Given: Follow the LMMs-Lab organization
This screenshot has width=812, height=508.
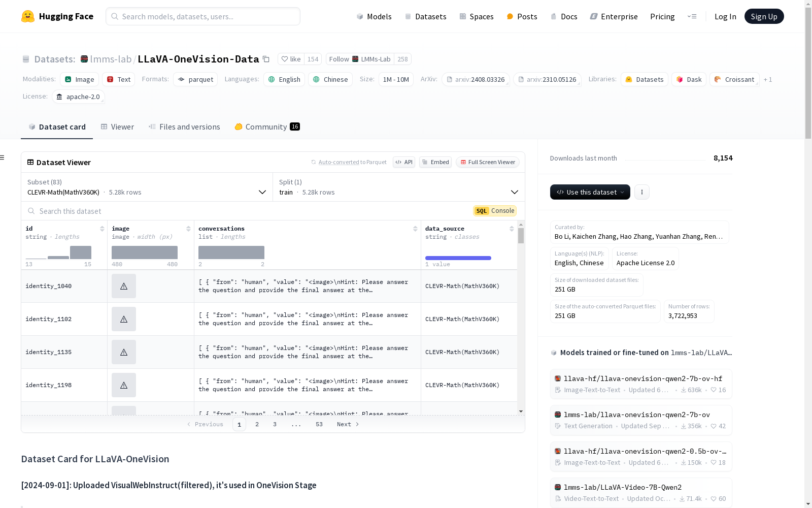Looking at the screenshot, I should pos(360,59).
